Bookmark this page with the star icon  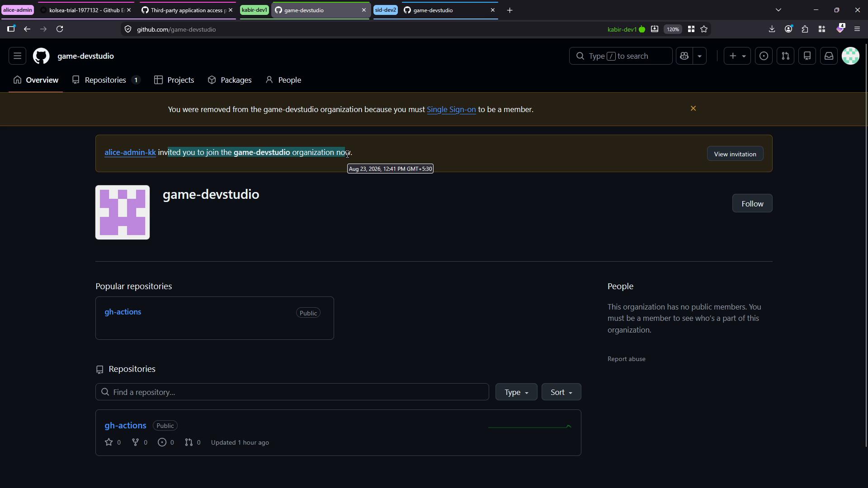click(704, 29)
